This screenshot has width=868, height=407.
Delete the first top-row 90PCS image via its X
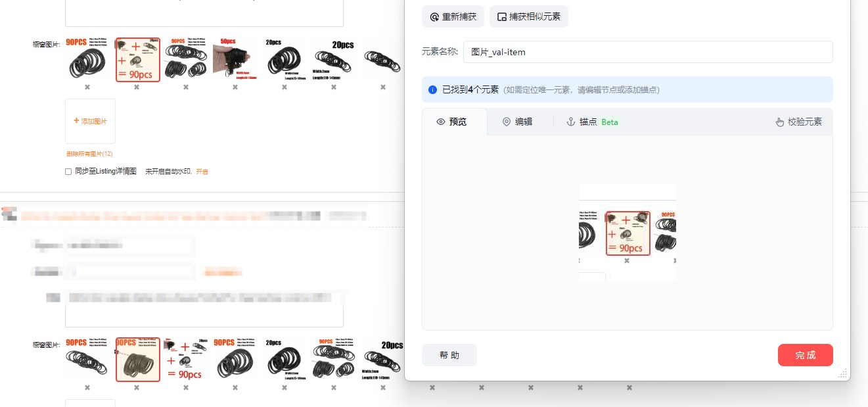[x=87, y=87]
